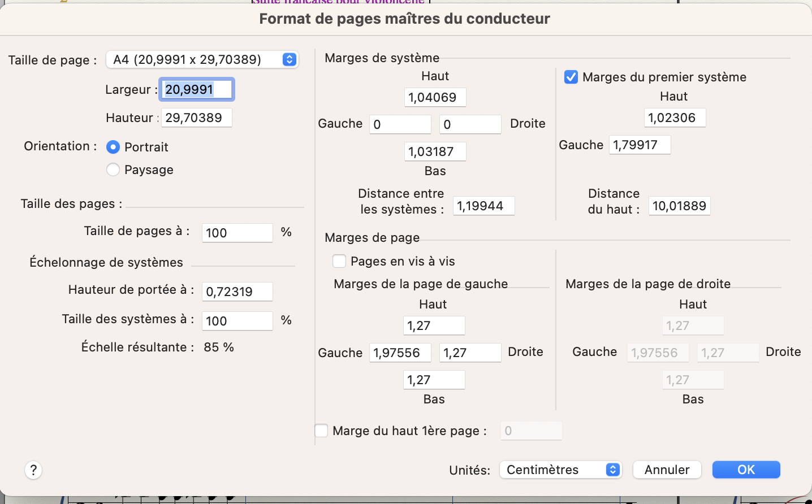Select the Paysage orientation
Image resolution: width=812 pixels, height=504 pixels.
[x=113, y=170]
